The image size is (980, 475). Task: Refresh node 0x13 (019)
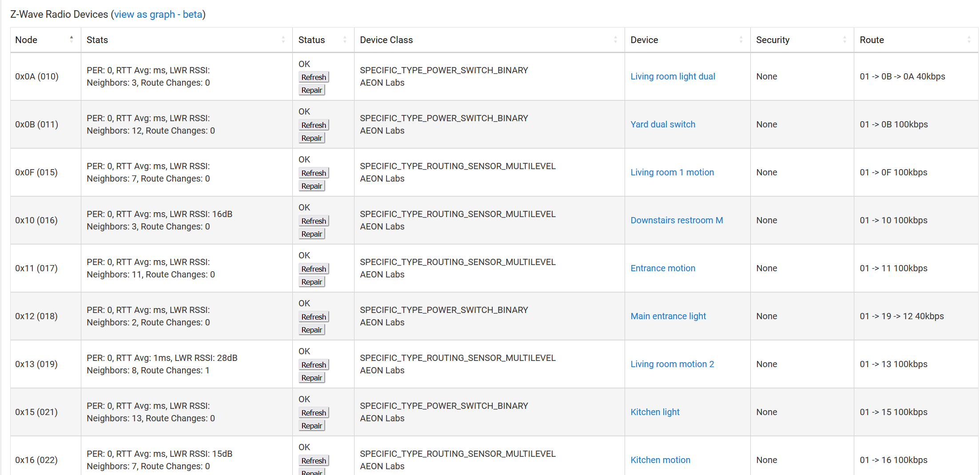tap(314, 364)
